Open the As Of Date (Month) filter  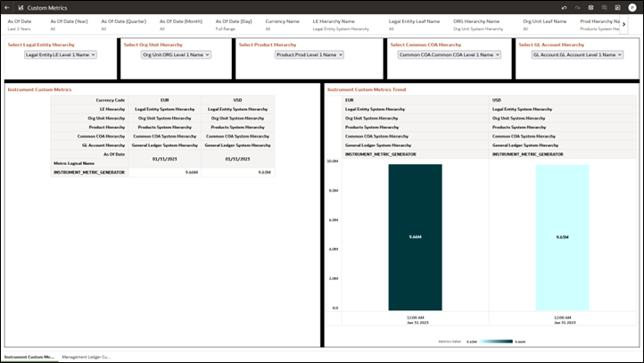tap(181, 25)
